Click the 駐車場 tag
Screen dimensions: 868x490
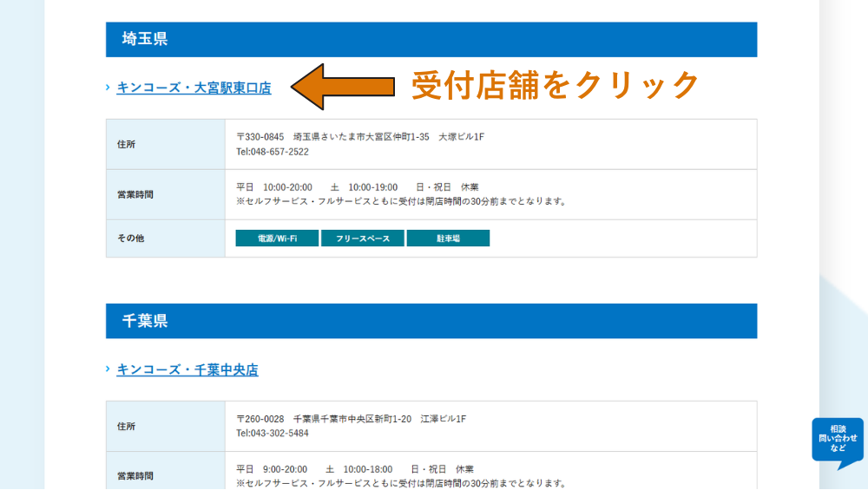coord(449,238)
